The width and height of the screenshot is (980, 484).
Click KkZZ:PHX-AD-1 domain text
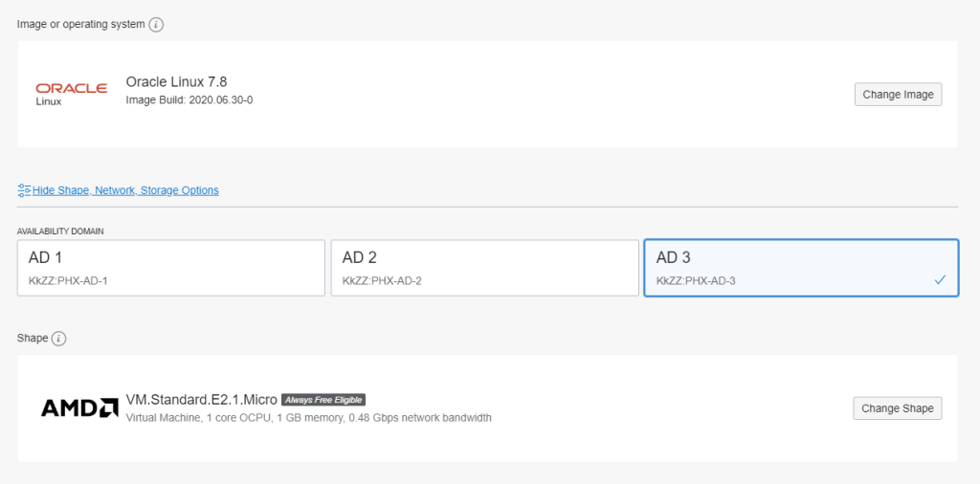coord(68,281)
